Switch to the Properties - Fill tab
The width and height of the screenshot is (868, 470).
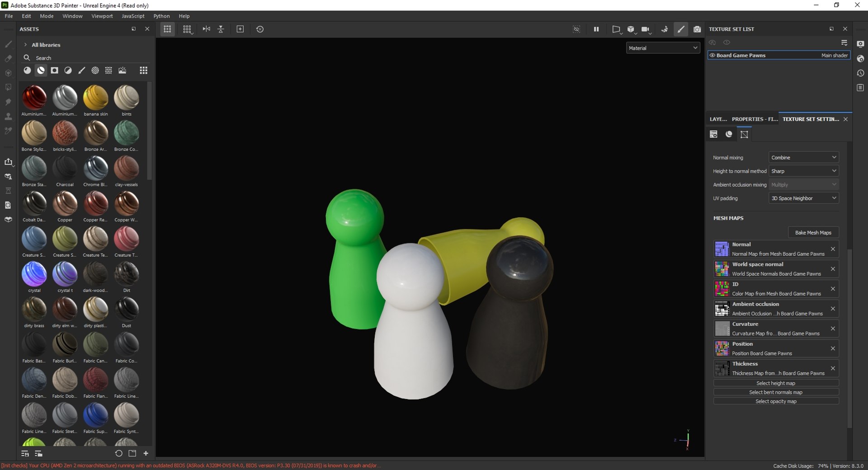[755, 119]
